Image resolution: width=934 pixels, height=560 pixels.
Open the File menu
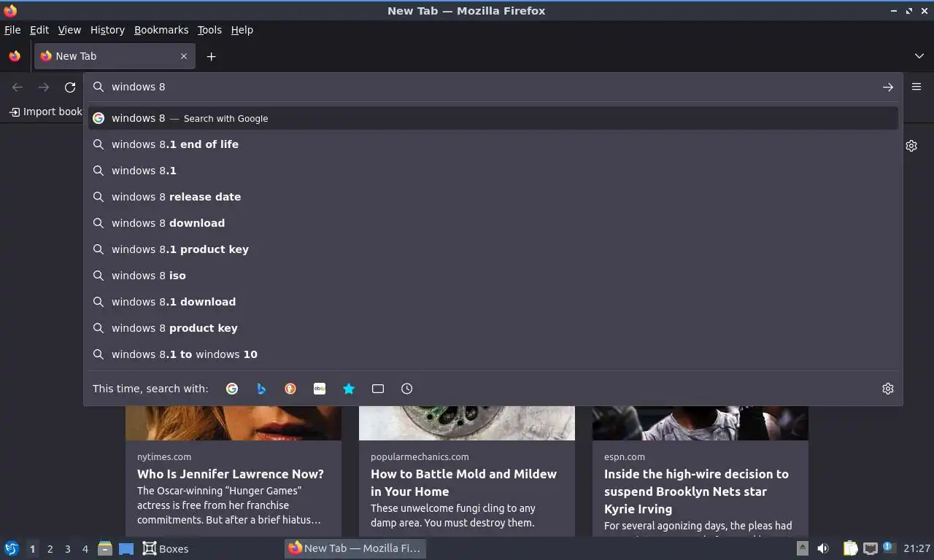tap(12, 30)
